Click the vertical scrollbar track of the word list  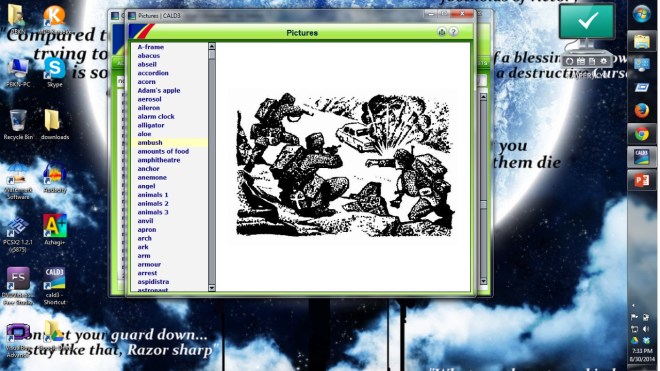[x=212, y=168]
